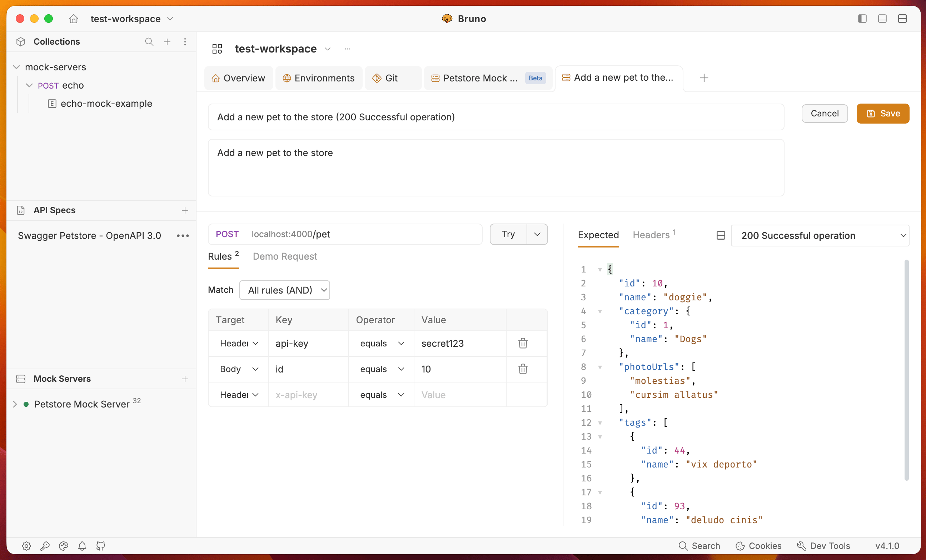The image size is (926, 560).
Task: Open the Git tab
Action: click(x=393, y=78)
